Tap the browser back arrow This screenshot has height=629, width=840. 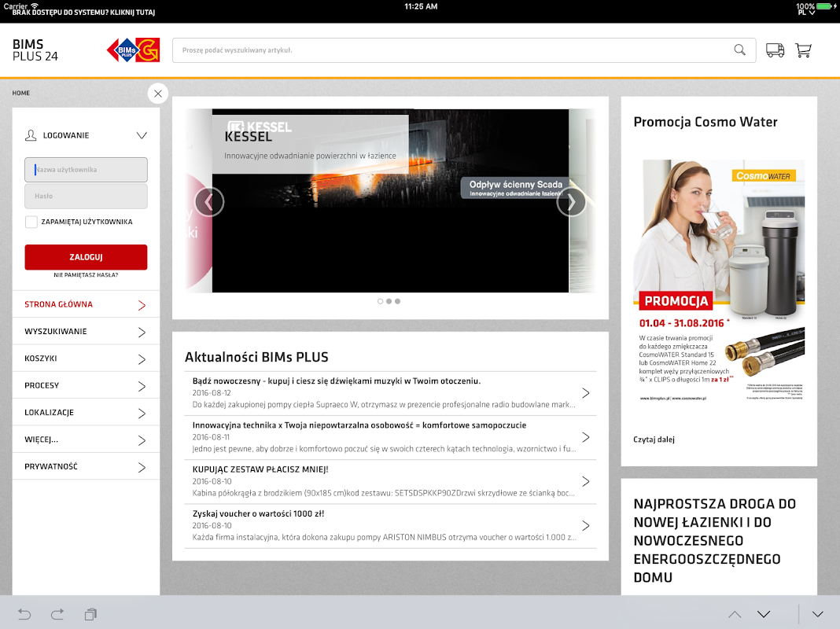tap(24, 614)
